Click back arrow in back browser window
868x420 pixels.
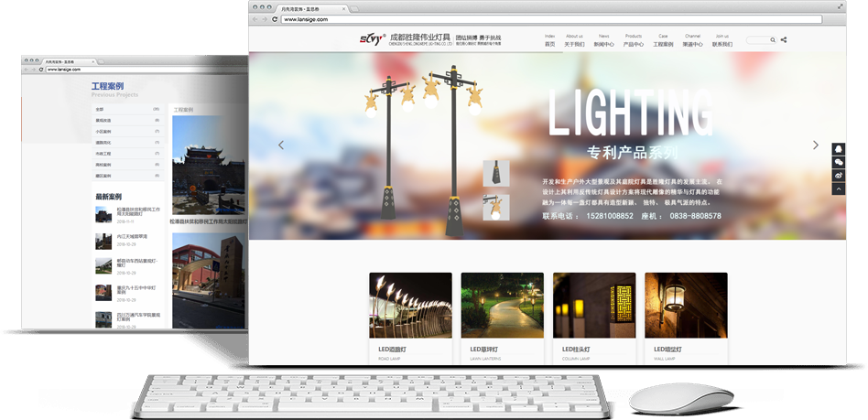pyautogui.click(x=26, y=70)
